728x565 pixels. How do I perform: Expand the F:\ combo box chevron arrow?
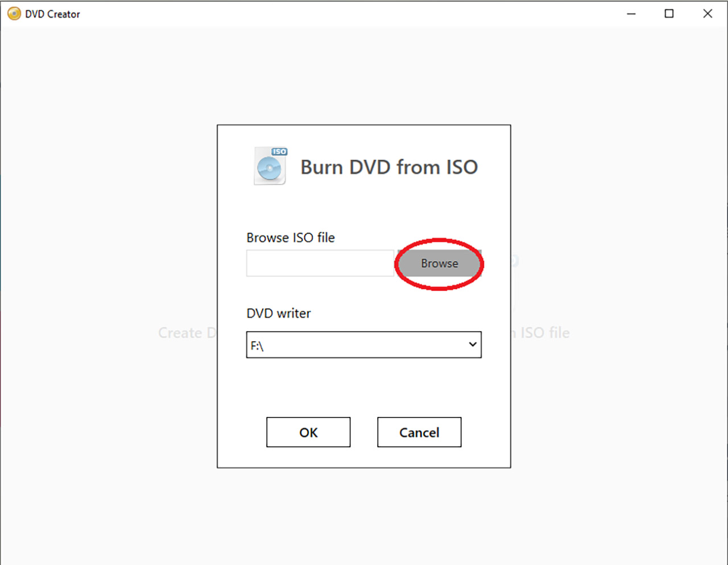point(472,344)
